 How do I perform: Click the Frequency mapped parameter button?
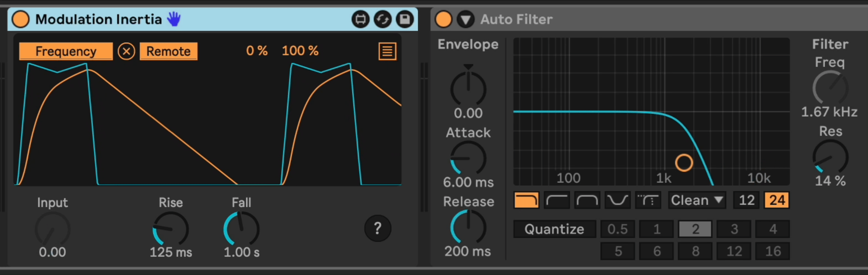coord(66,51)
